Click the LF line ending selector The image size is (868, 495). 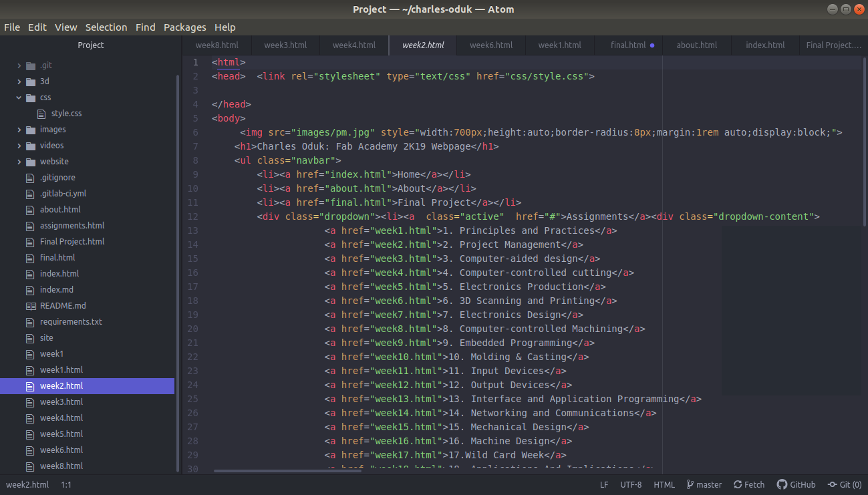point(604,485)
